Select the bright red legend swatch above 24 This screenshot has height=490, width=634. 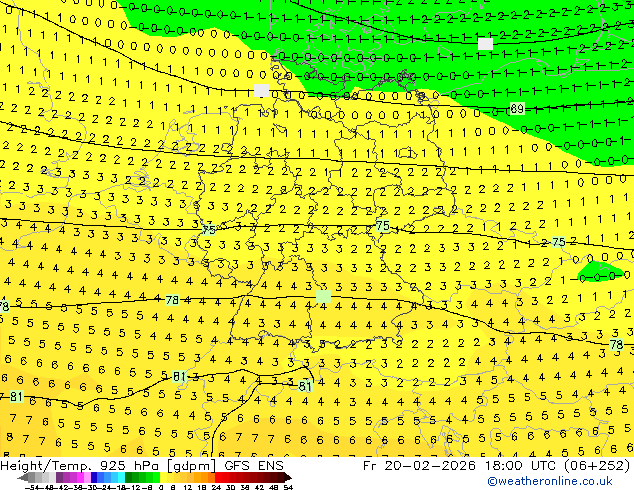click(x=218, y=477)
